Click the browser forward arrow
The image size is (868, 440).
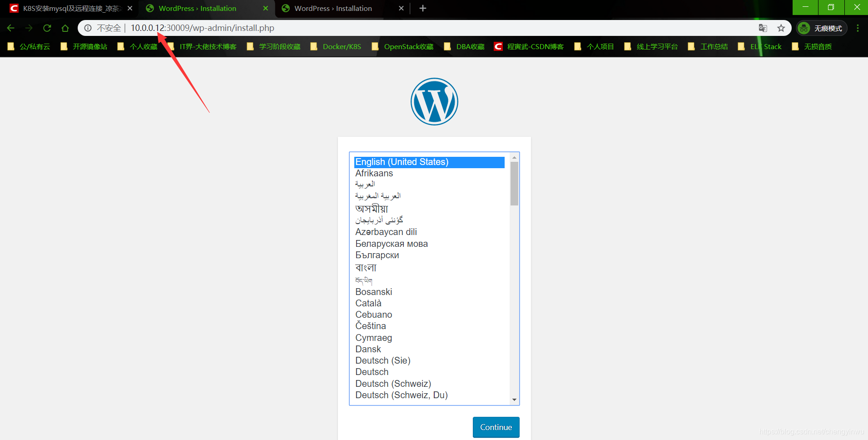(29, 28)
